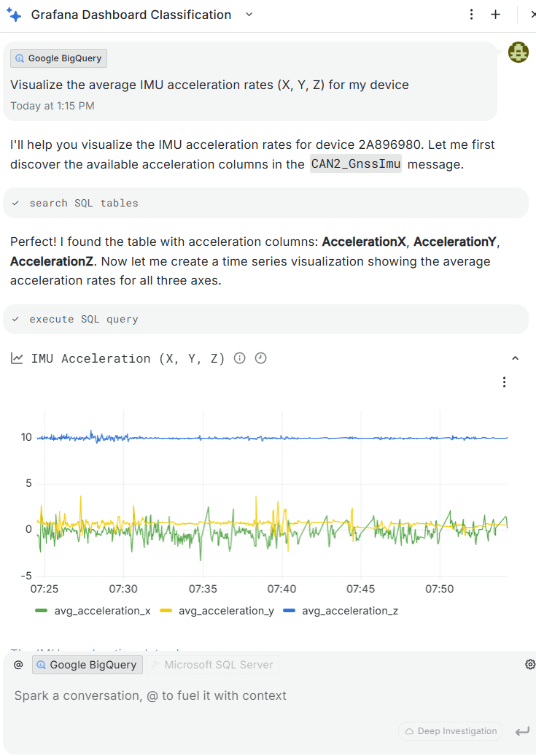536x756 pixels.
Task: Click the clock icon beside chart title
Action: [x=261, y=358]
